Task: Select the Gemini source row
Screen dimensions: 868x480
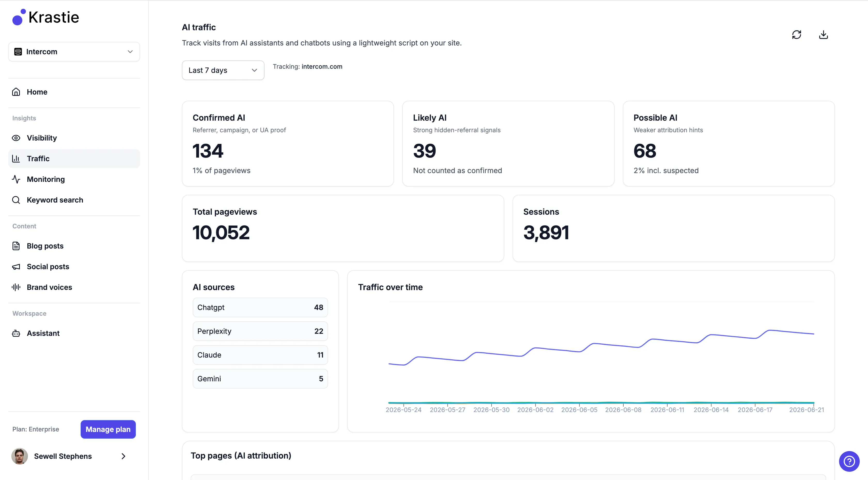Action: (260, 378)
